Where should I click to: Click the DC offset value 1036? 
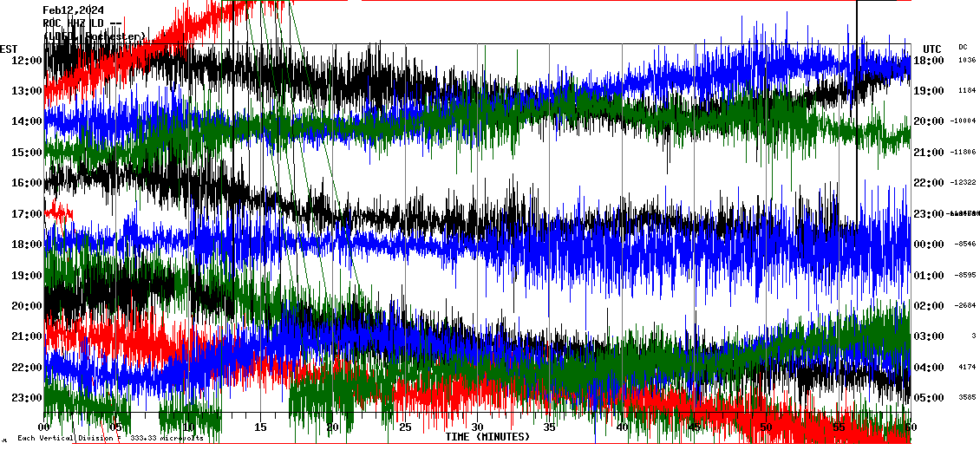point(967,61)
